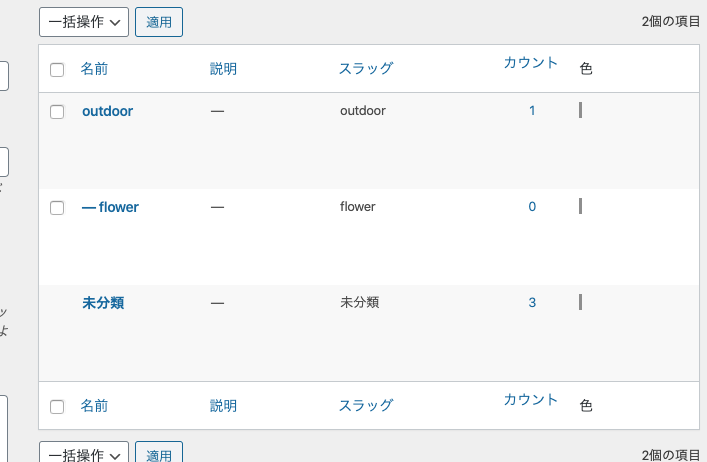707x462 pixels.
Task: Click the color swatch in outdoor row
Action: click(x=580, y=110)
